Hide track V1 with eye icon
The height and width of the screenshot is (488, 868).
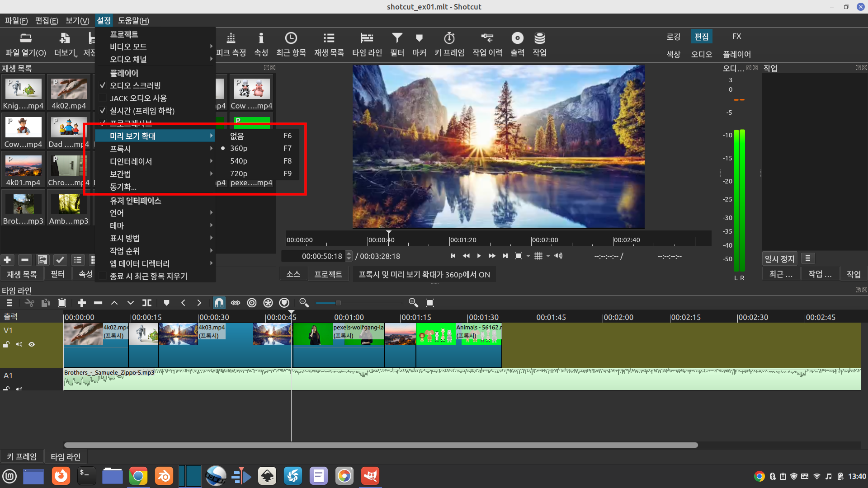pos(32,344)
